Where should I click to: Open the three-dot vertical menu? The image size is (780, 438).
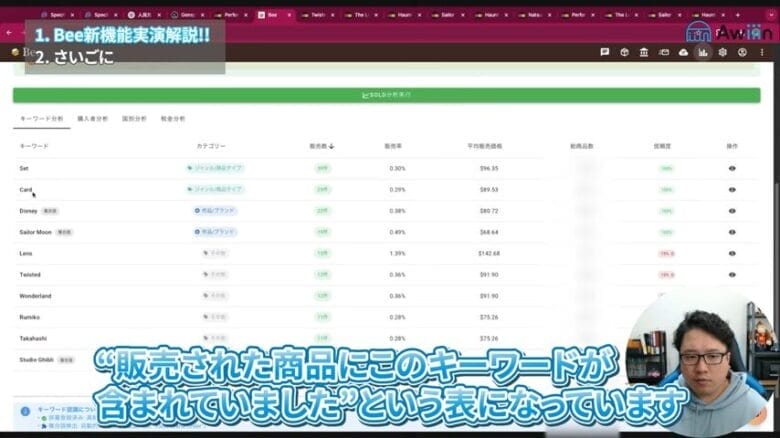coord(762,52)
